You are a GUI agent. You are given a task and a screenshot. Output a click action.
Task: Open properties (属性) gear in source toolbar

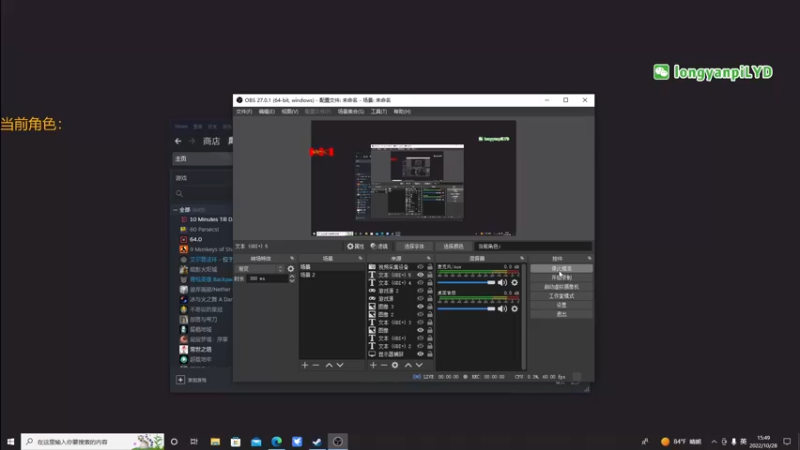(355, 246)
